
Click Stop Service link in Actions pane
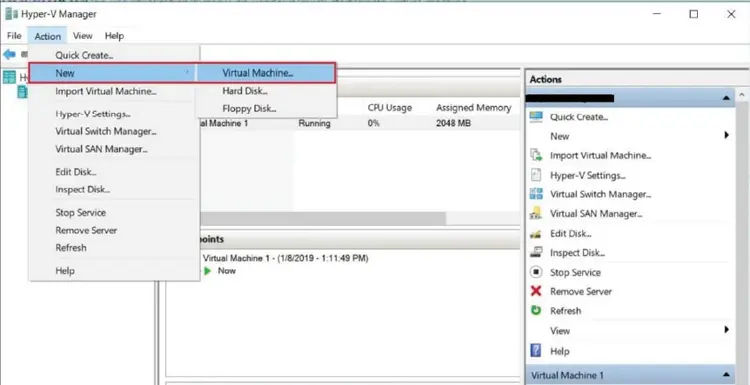click(x=575, y=273)
